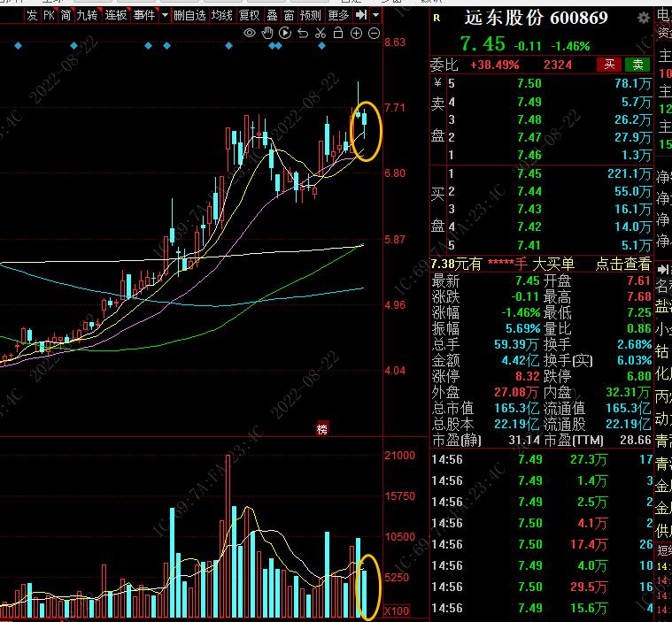Viewport: 672px width, 622px height.
Task: Click the 市盈(TTM) 28.66 value
Action: tap(636, 440)
